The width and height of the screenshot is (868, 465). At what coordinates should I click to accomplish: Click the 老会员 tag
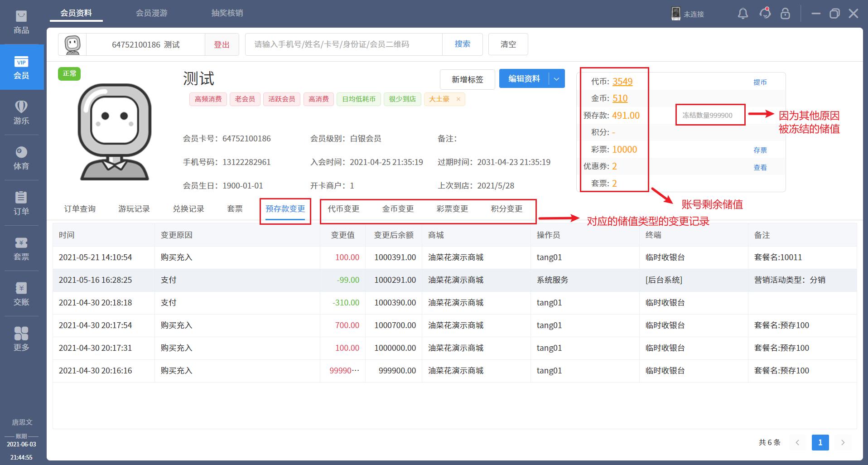[245, 99]
